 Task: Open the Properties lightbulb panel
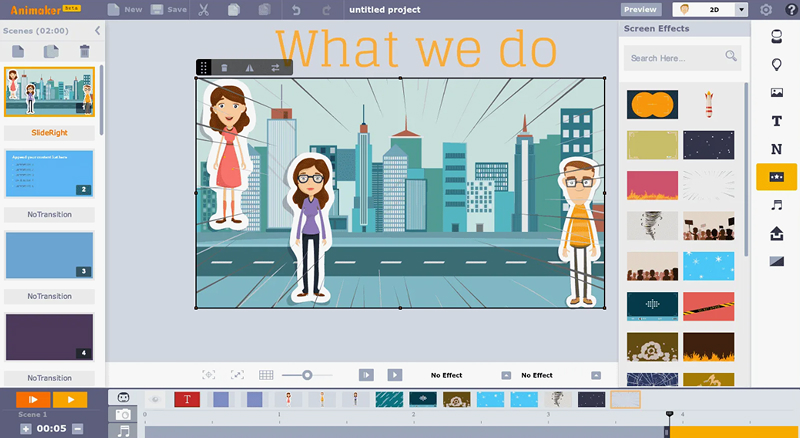(776, 65)
